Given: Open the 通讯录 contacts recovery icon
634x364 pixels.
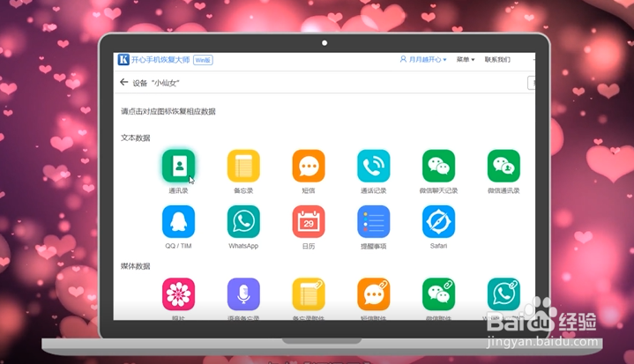Looking at the screenshot, I should [178, 166].
